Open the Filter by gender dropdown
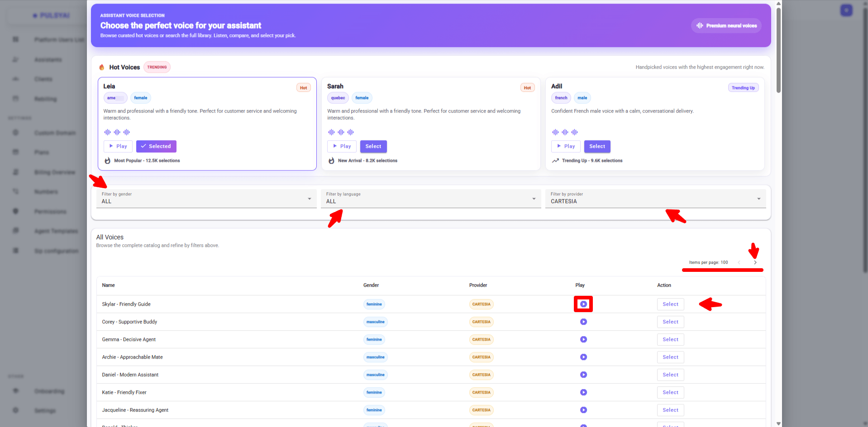 [206, 198]
